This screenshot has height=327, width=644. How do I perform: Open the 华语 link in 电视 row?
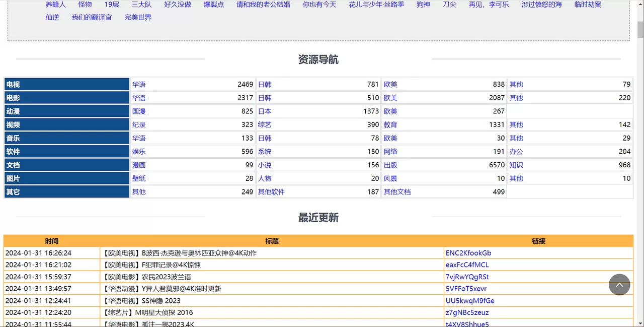coord(139,84)
